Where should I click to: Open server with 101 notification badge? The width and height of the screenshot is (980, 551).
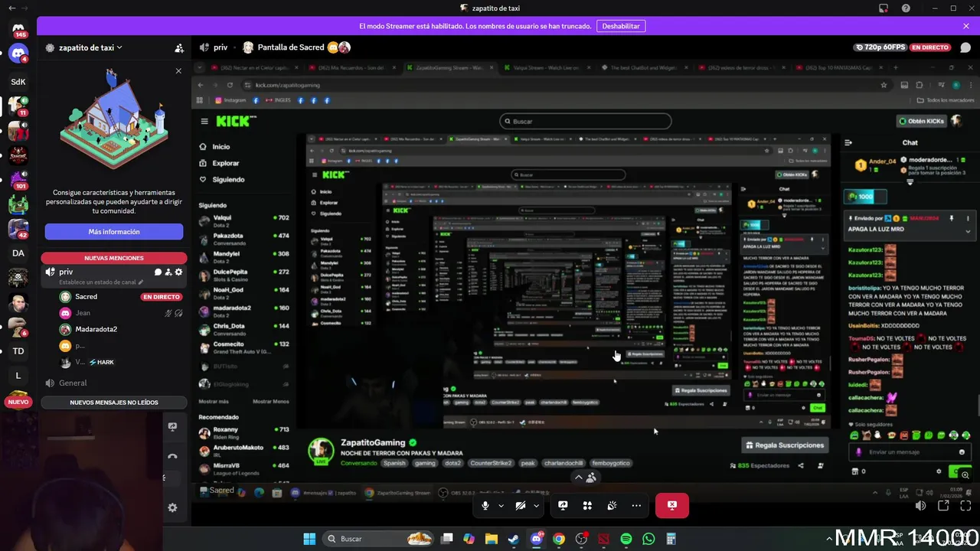pos(18,179)
